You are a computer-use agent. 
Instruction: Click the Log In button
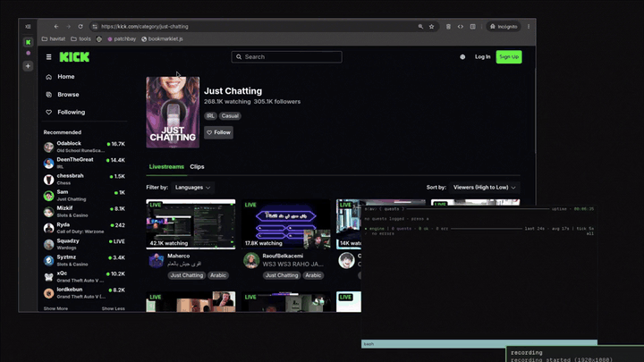483,57
